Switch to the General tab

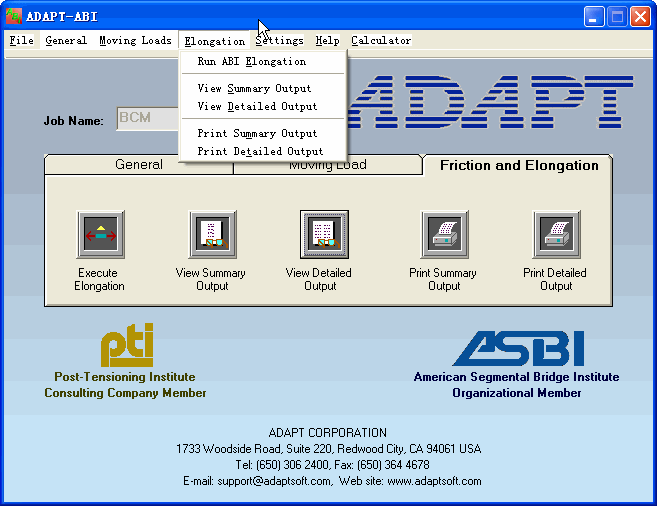pos(138,165)
